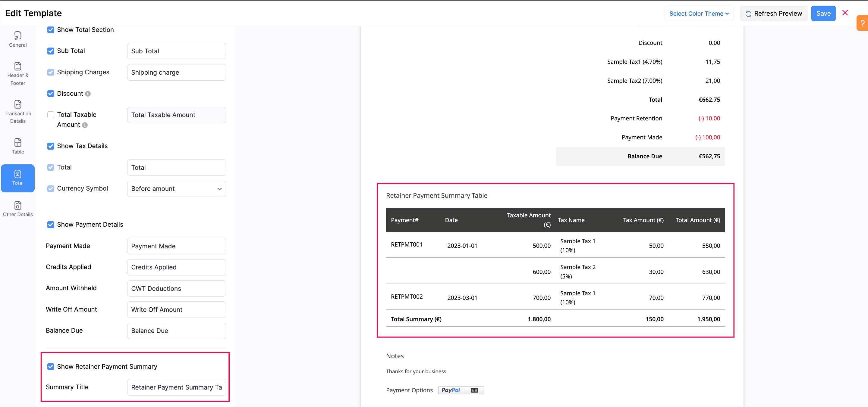Click the Save button

pyautogui.click(x=823, y=14)
